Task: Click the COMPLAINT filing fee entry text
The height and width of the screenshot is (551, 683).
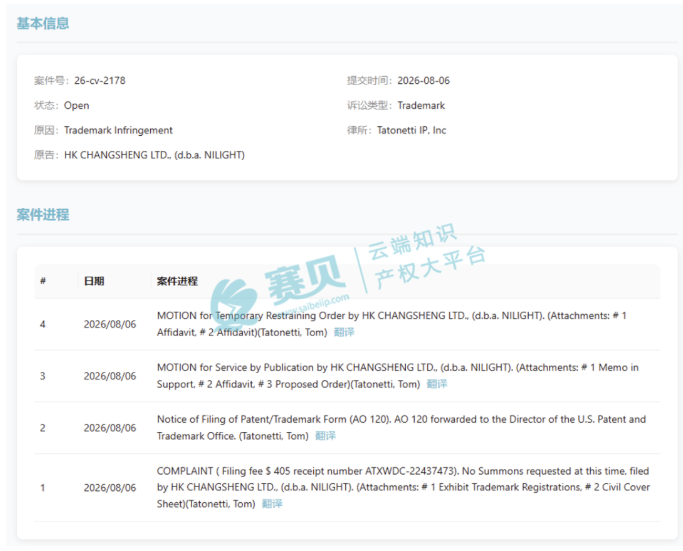Action: tap(403, 487)
